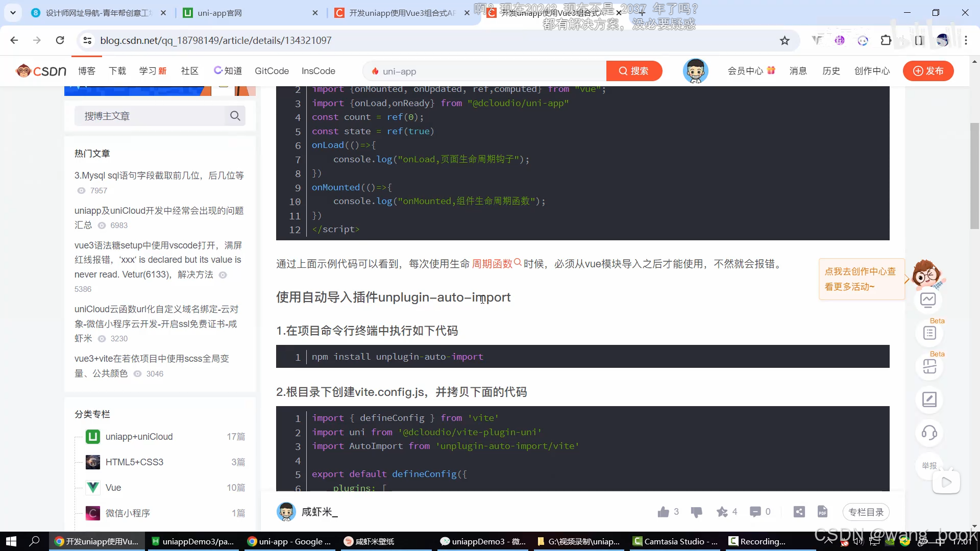Export article as PDF icon

coord(822,512)
